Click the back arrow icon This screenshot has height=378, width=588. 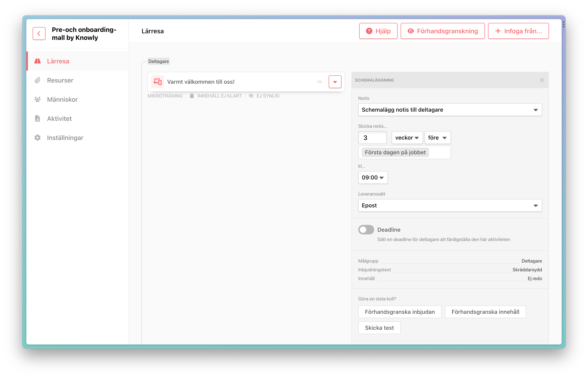[x=39, y=34]
